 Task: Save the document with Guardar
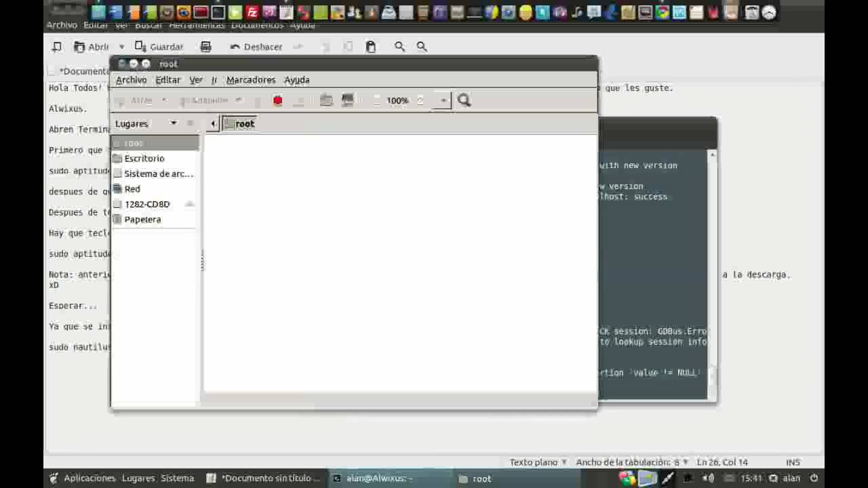(159, 47)
